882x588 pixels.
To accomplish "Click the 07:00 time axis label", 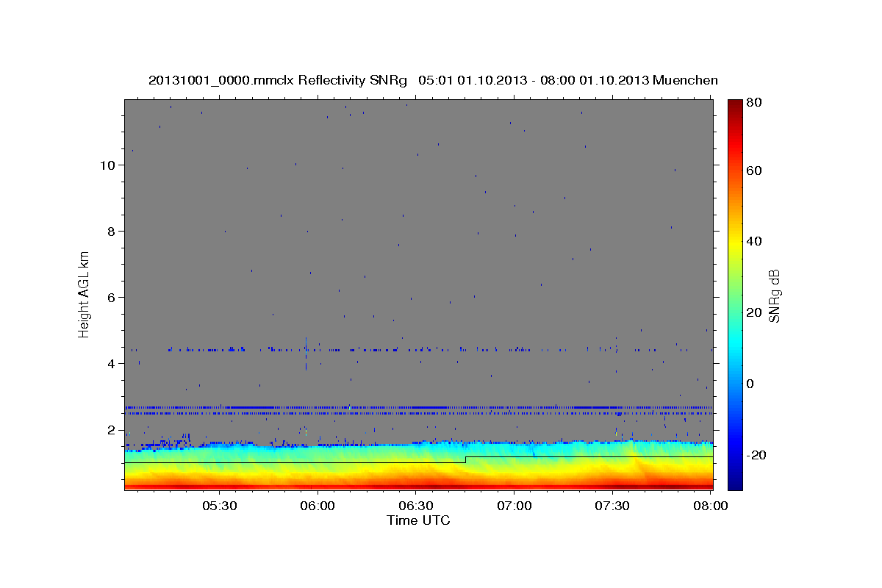I will (x=514, y=506).
